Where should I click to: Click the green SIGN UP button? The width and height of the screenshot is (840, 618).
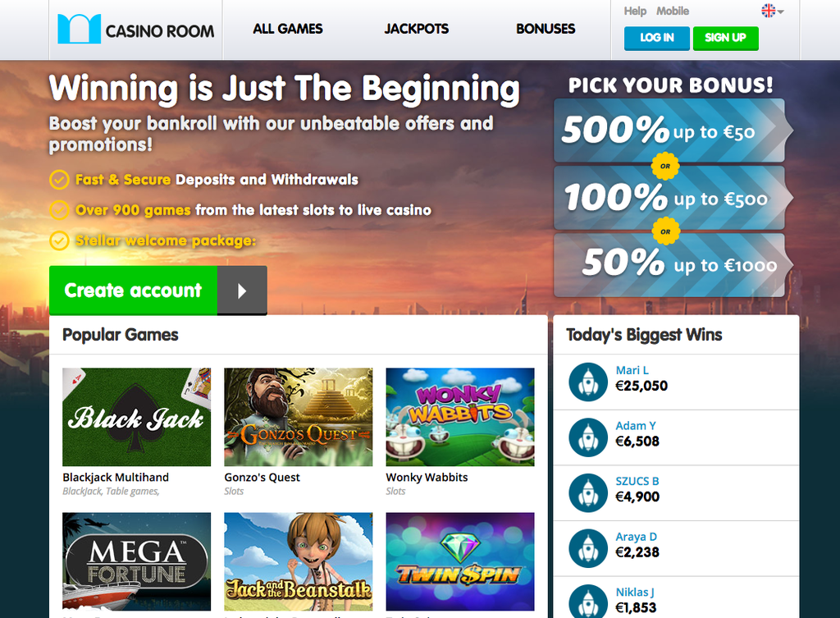(725, 38)
